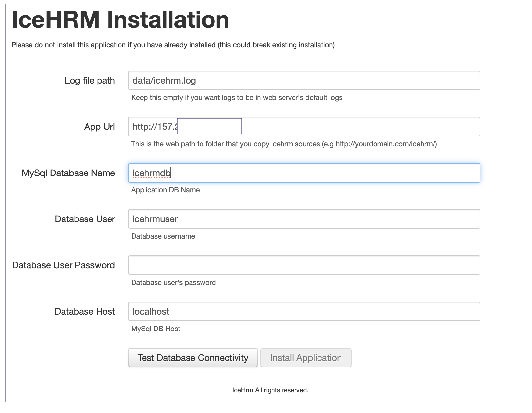This screenshot has width=532, height=413.
Task: Click the Database User Password label
Action: point(63,265)
